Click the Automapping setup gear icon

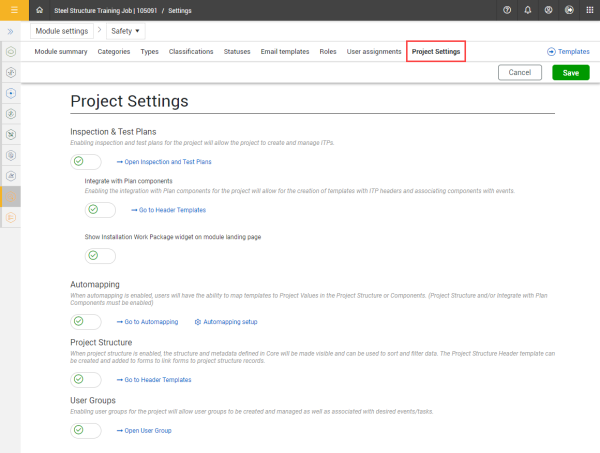click(197, 322)
